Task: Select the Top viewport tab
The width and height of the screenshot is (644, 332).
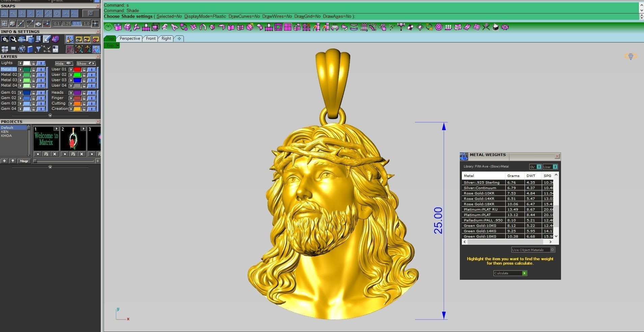Action: click(x=110, y=38)
